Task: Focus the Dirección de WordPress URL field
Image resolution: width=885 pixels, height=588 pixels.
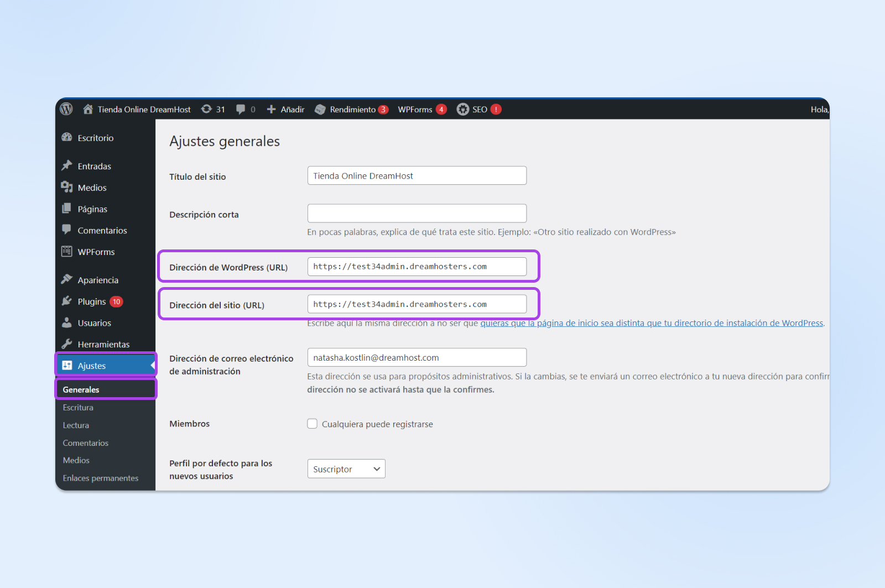Action: [x=417, y=267]
